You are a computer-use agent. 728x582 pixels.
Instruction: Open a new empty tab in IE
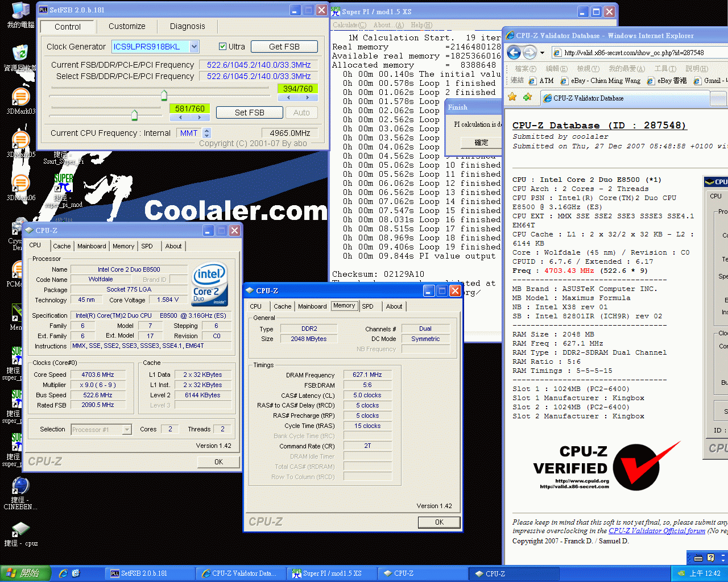[x=718, y=99]
